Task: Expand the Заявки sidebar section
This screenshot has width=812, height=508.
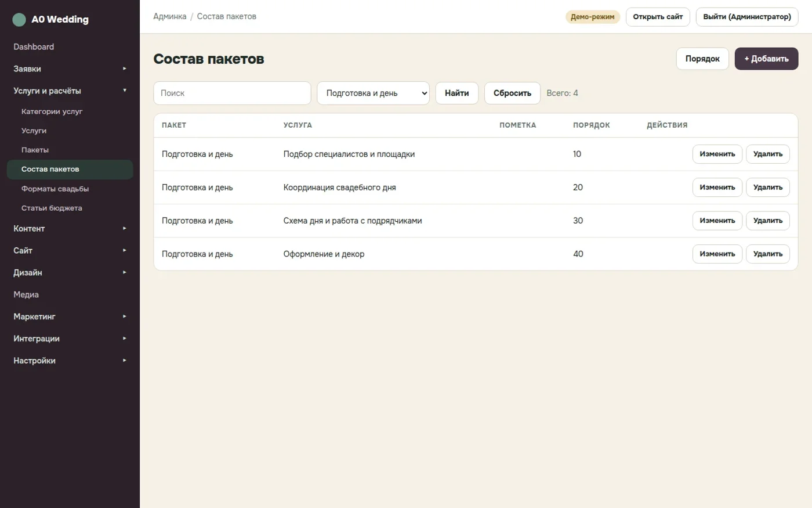Action: [x=70, y=69]
